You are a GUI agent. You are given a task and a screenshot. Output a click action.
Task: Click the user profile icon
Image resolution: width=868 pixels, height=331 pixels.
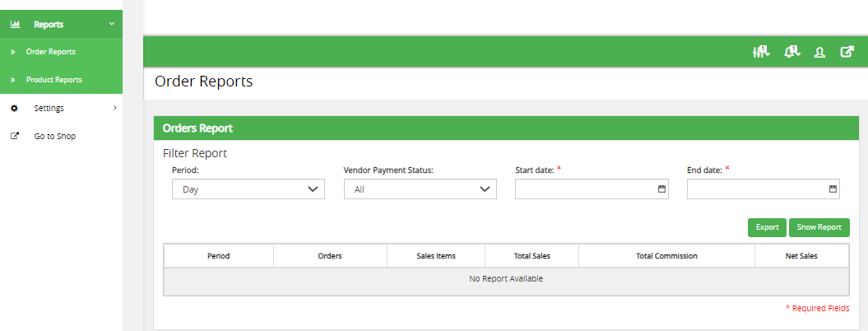click(819, 52)
